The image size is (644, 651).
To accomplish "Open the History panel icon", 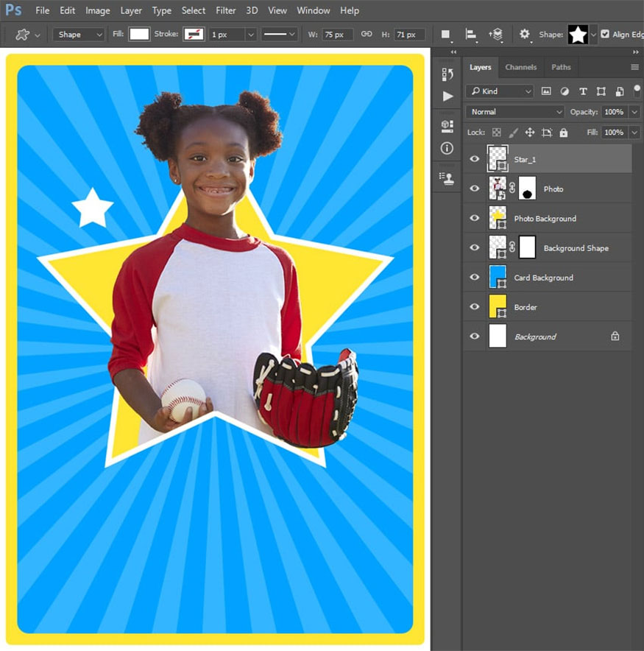I will point(447,74).
